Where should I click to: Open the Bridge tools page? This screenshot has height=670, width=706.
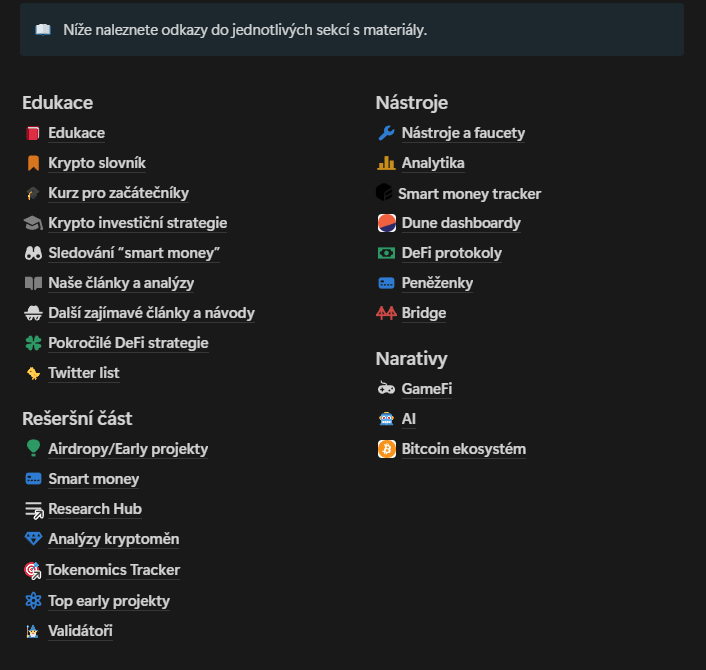(424, 313)
